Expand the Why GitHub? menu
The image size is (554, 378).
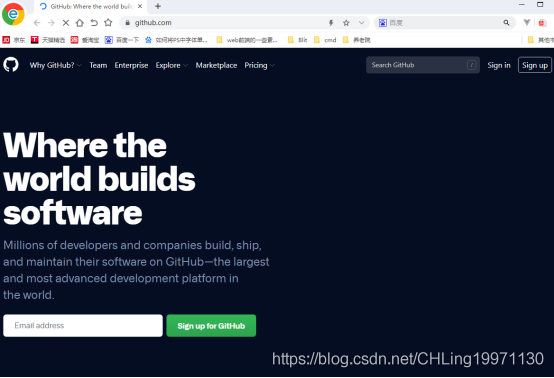[55, 65]
